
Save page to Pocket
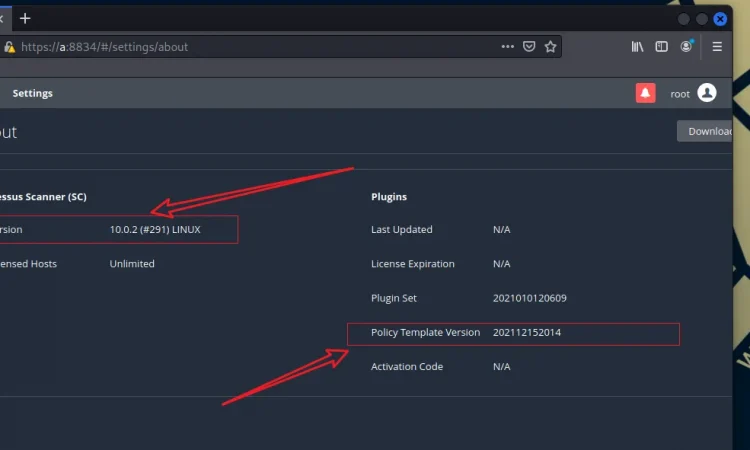(529, 46)
